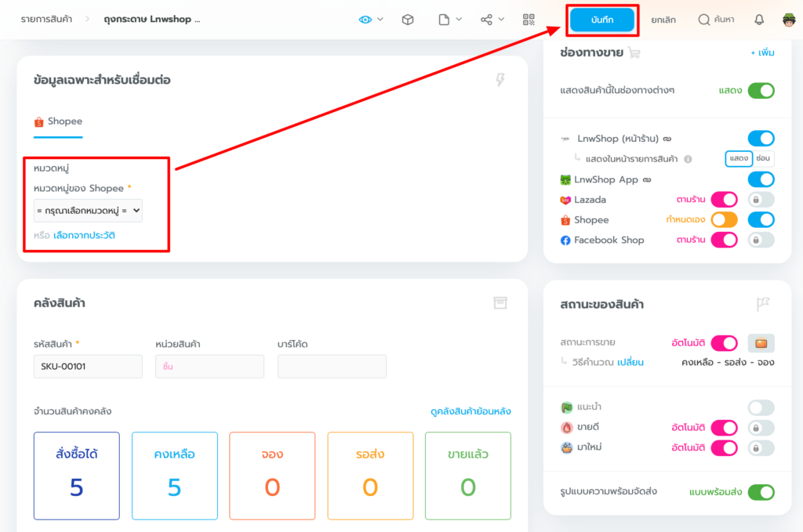This screenshot has height=532, width=803.
Task: Open the QR code icon
Action: (x=529, y=20)
